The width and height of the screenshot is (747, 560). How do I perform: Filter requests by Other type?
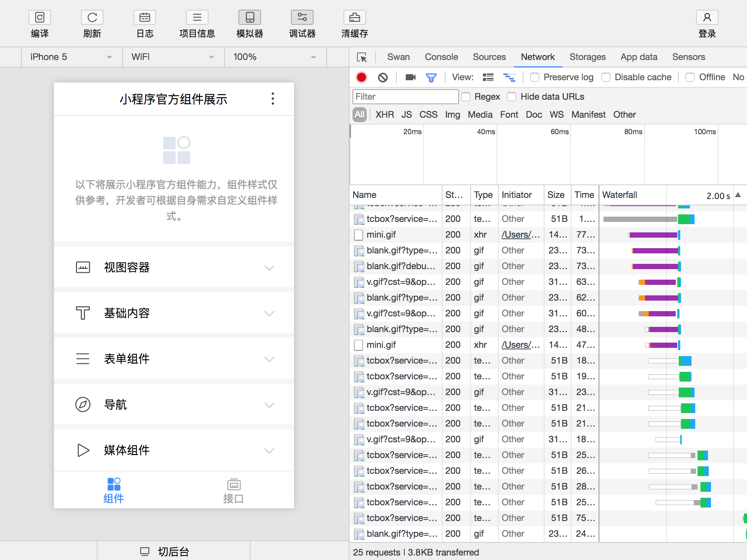click(x=624, y=115)
